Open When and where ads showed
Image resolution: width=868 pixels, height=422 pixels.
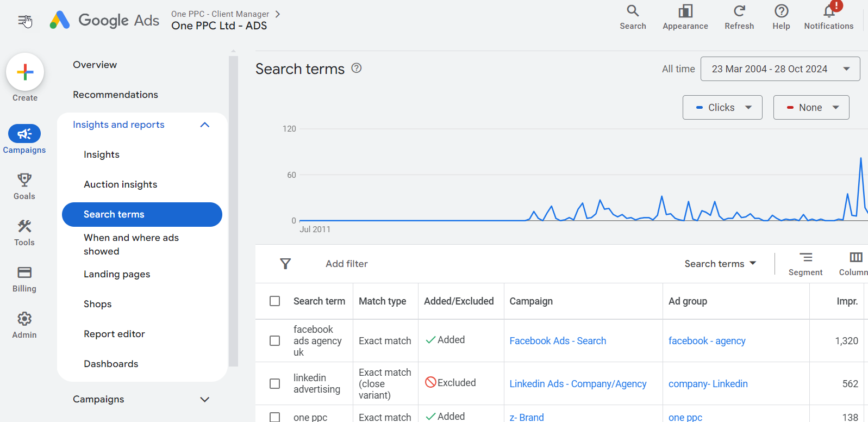[x=132, y=245]
